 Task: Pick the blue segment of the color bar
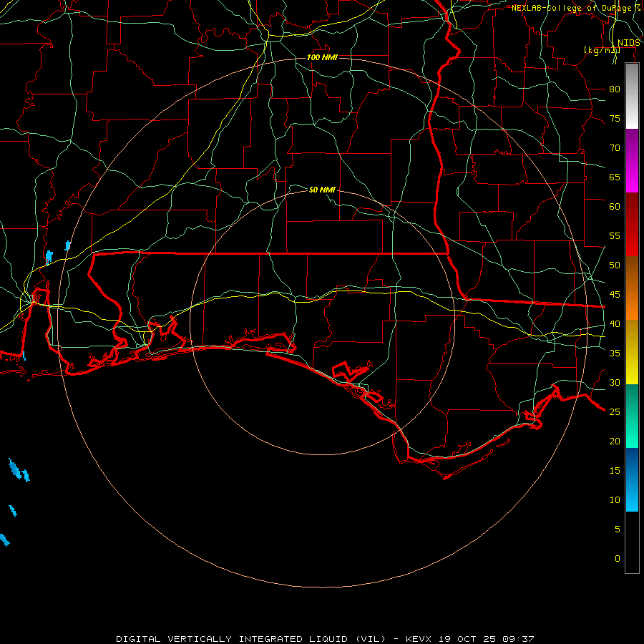point(632,479)
